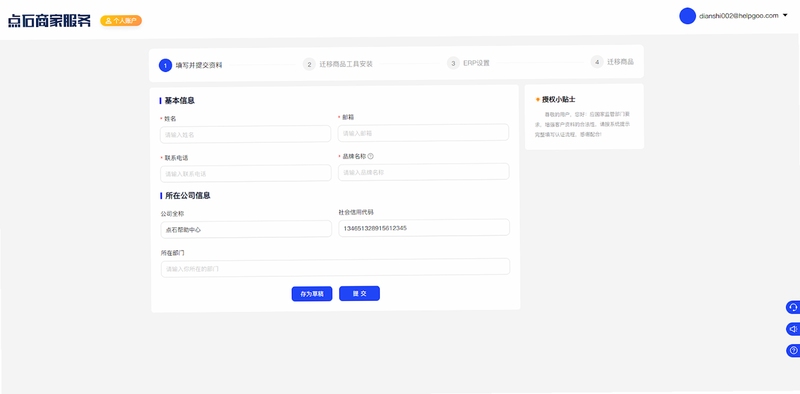Select the ERP设置 step label
800x394 pixels.
pyautogui.click(x=477, y=63)
